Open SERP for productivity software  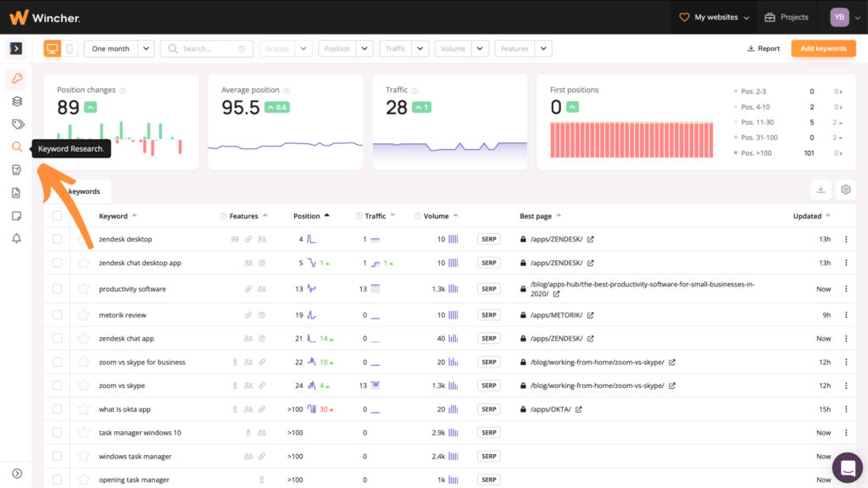point(489,289)
